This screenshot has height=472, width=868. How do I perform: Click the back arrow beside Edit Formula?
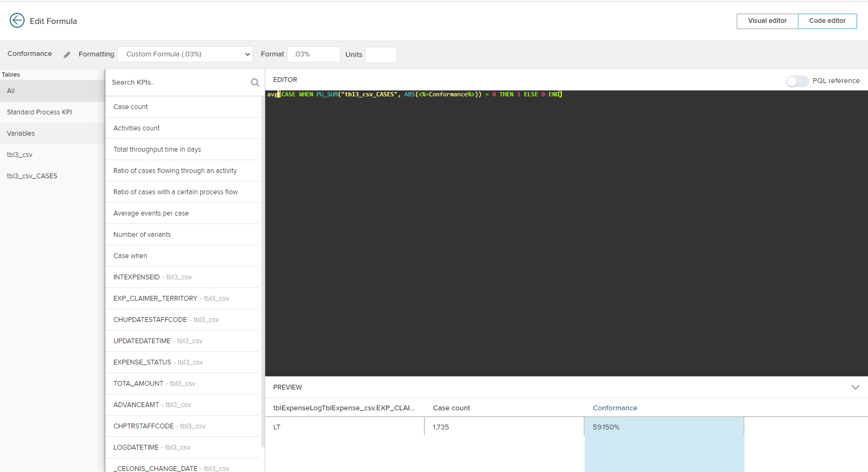coord(17,20)
